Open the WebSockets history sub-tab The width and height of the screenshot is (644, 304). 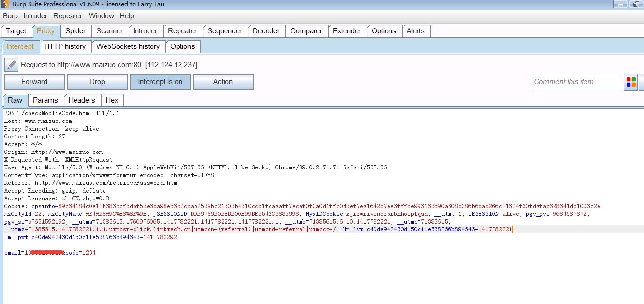point(128,46)
